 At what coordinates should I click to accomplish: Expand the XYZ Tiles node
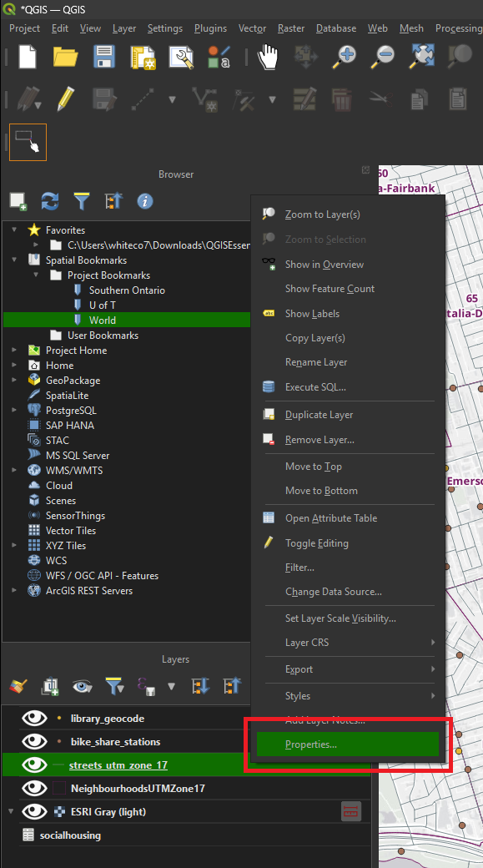coord(14,545)
